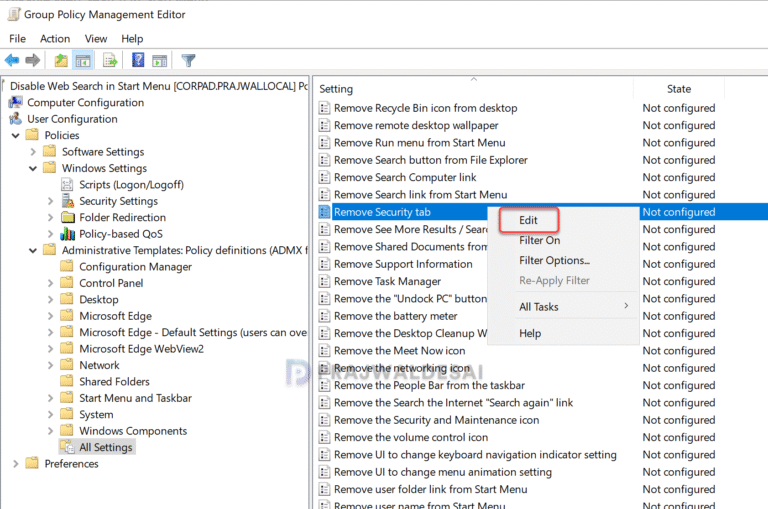Select 'Remove the People Bar from the taskbar' setting
Image resolution: width=768 pixels, height=509 pixels.
pos(429,385)
